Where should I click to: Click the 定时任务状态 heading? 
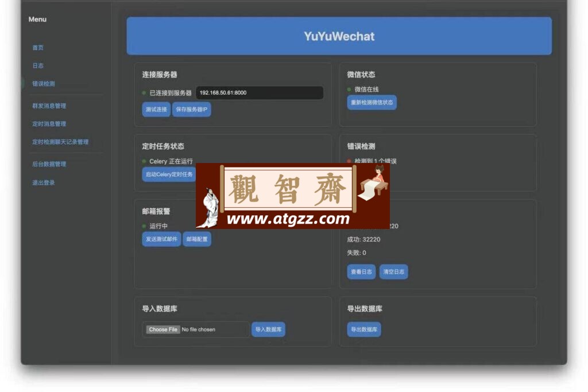163,146
